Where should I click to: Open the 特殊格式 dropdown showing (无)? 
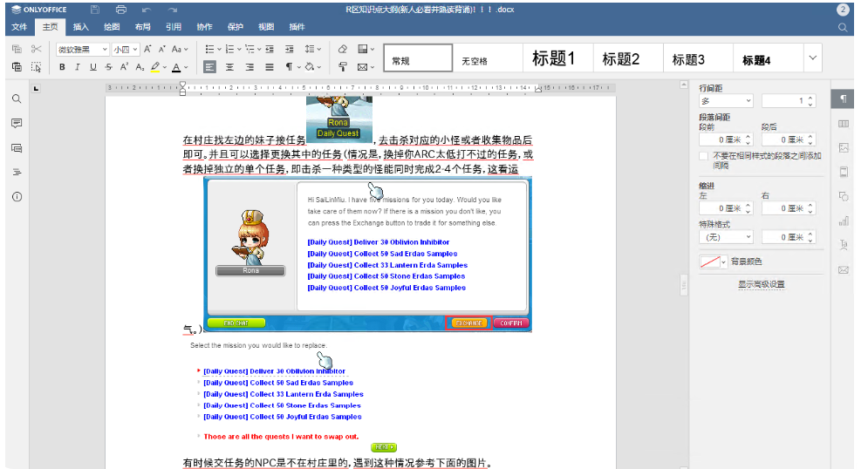point(726,237)
